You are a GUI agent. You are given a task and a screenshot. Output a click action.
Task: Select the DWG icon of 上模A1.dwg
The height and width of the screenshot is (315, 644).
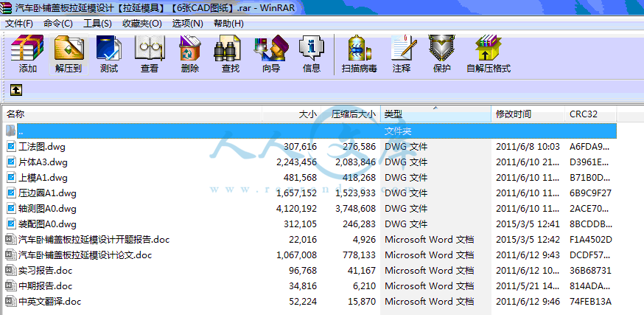[x=11, y=178]
